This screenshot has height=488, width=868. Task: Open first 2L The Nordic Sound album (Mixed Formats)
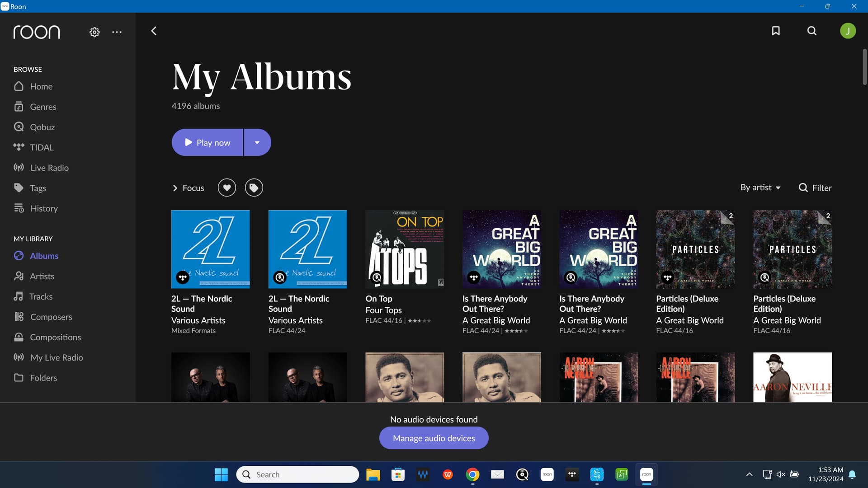pos(211,249)
